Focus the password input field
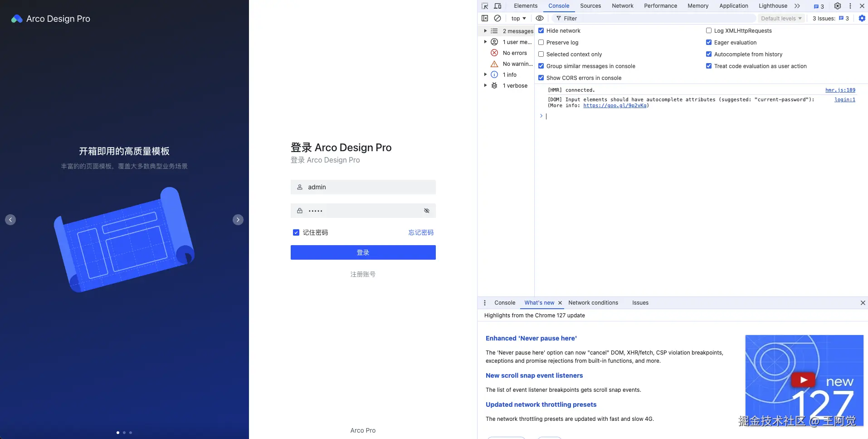The height and width of the screenshot is (439, 868). pos(363,211)
